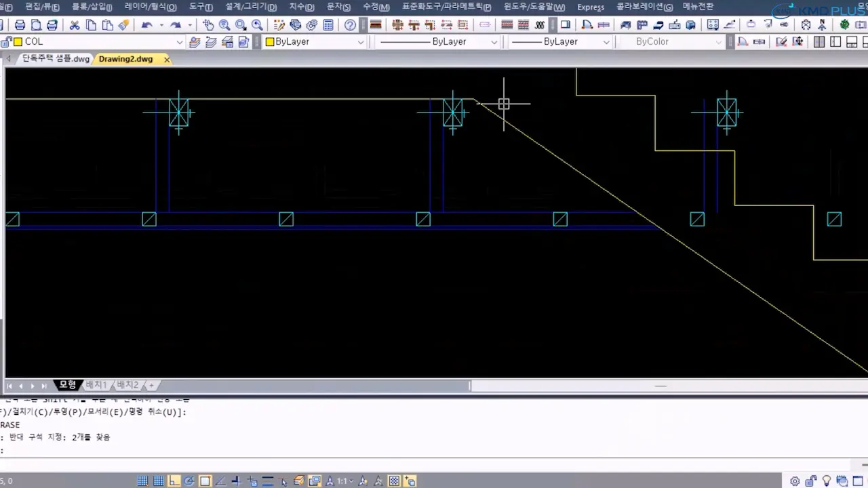Open the calculator icon
The height and width of the screenshot is (488, 868).
tap(328, 25)
